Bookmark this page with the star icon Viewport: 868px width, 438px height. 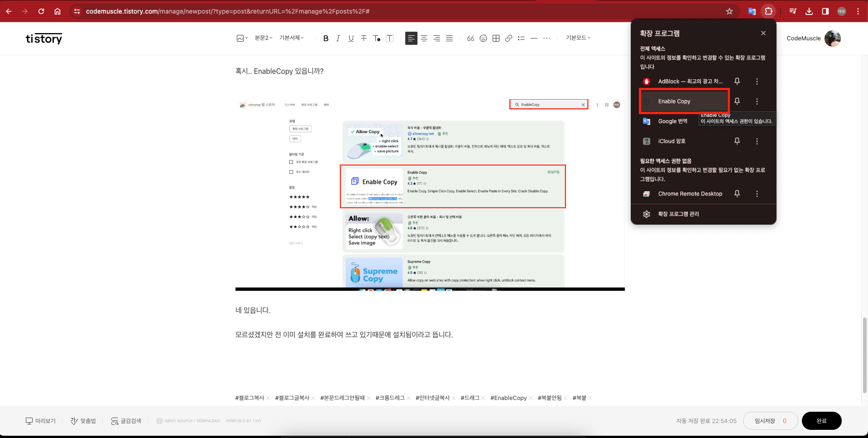click(729, 11)
